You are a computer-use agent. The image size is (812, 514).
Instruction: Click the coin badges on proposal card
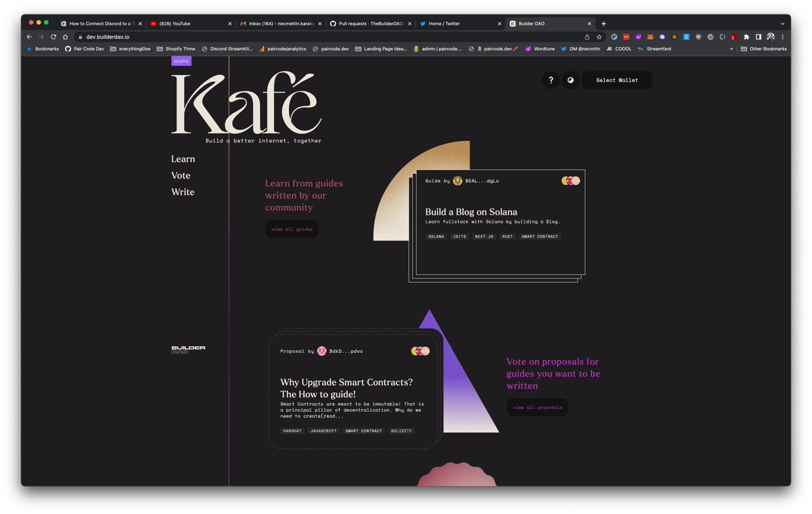[x=421, y=351]
